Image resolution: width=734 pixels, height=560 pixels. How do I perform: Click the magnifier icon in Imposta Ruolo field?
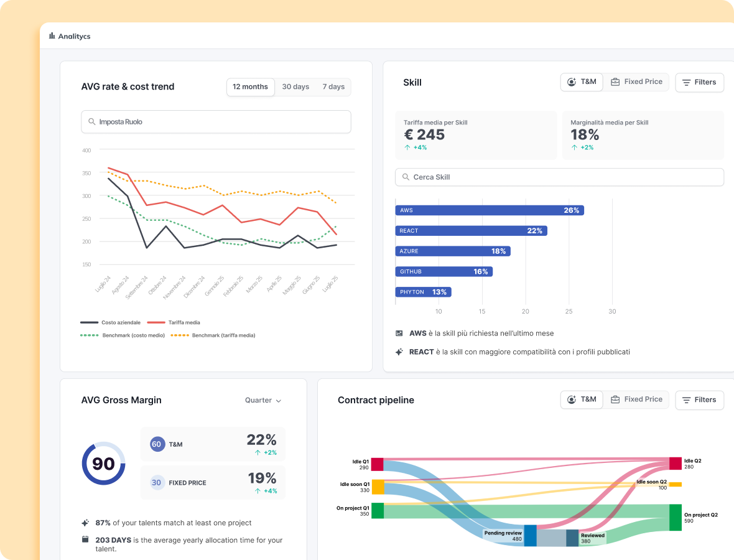(x=92, y=122)
